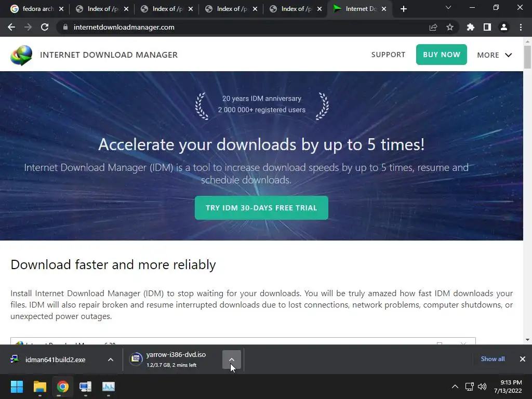Screen dimensions: 532x399
Task: Open the Chrome profile avatar
Action: coord(504,27)
